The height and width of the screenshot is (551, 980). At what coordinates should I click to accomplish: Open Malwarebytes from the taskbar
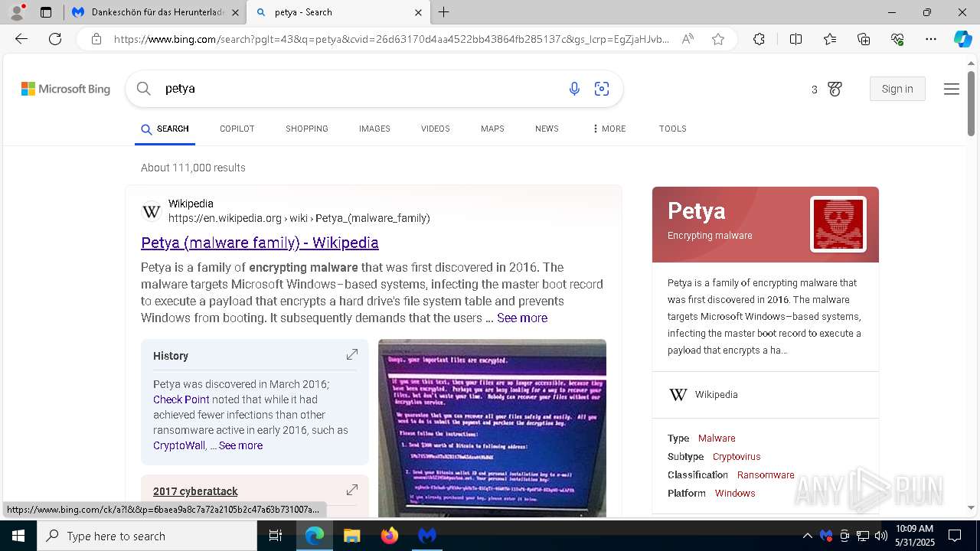pyautogui.click(x=427, y=536)
